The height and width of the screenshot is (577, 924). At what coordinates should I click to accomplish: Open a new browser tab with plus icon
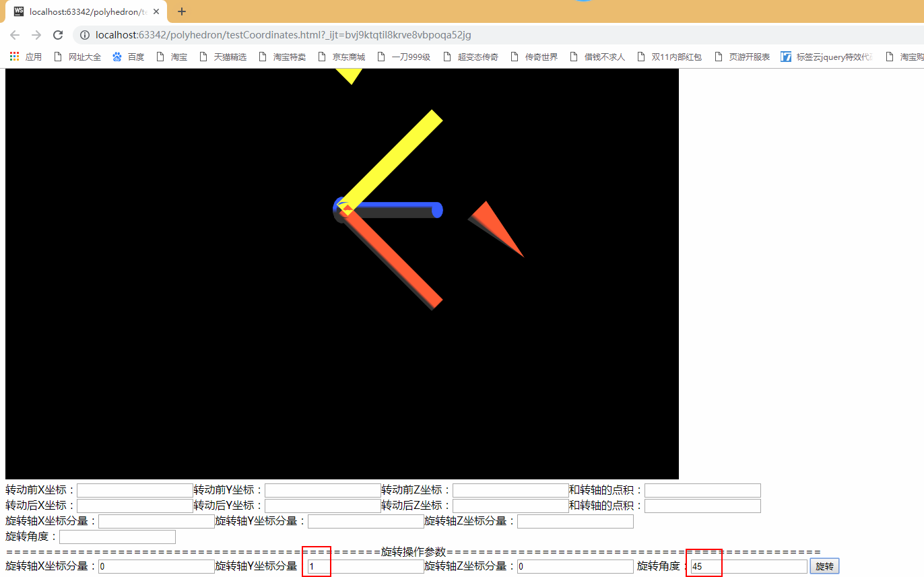[x=182, y=11]
